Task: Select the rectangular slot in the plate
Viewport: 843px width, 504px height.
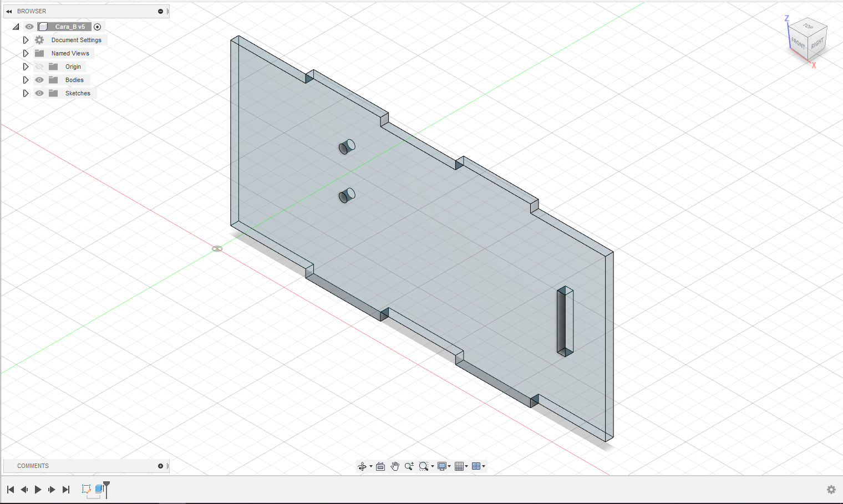Action: click(565, 321)
